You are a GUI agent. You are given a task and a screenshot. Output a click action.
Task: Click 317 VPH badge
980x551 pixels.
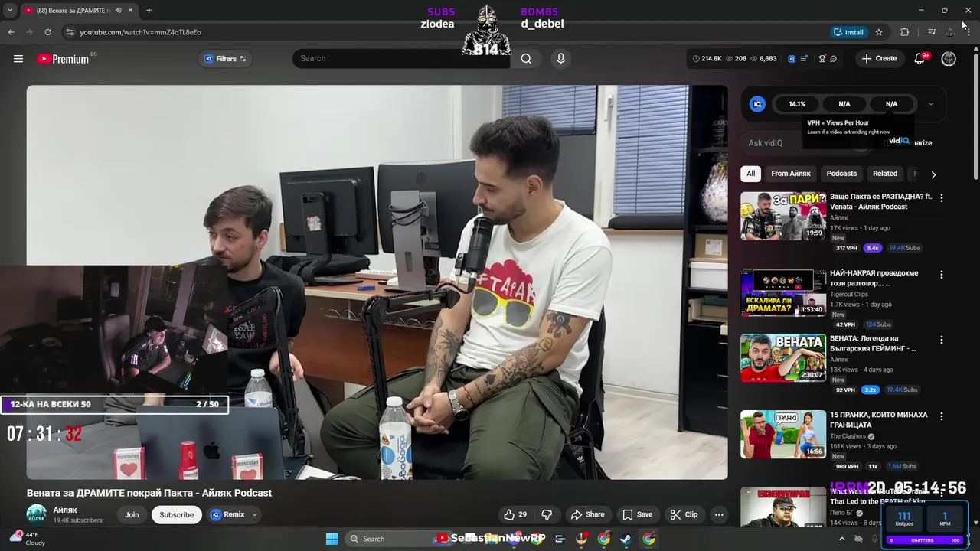coord(846,248)
